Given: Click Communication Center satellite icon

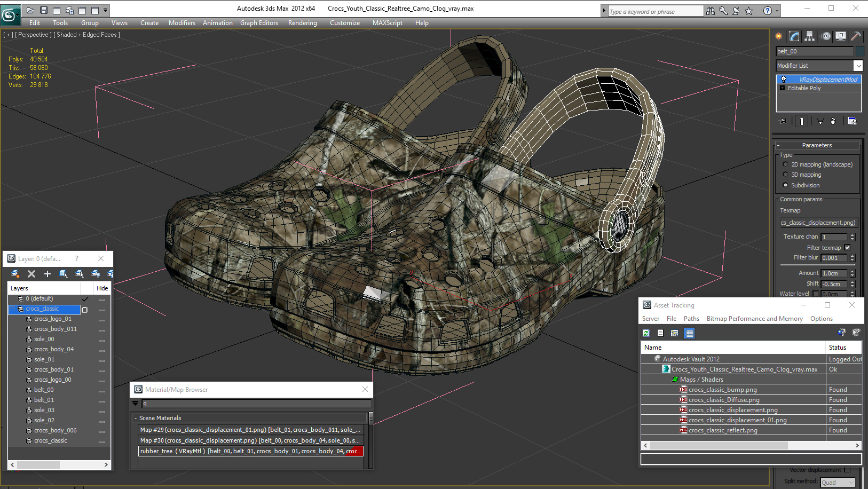Looking at the screenshot, I should [x=736, y=11].
